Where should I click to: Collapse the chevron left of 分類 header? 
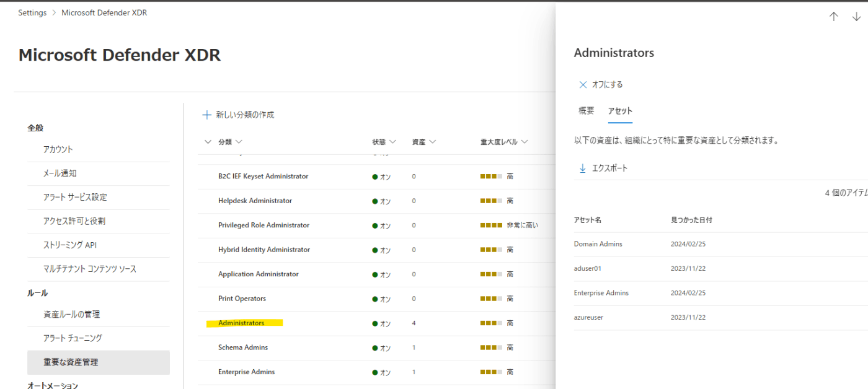coord(208,142)
